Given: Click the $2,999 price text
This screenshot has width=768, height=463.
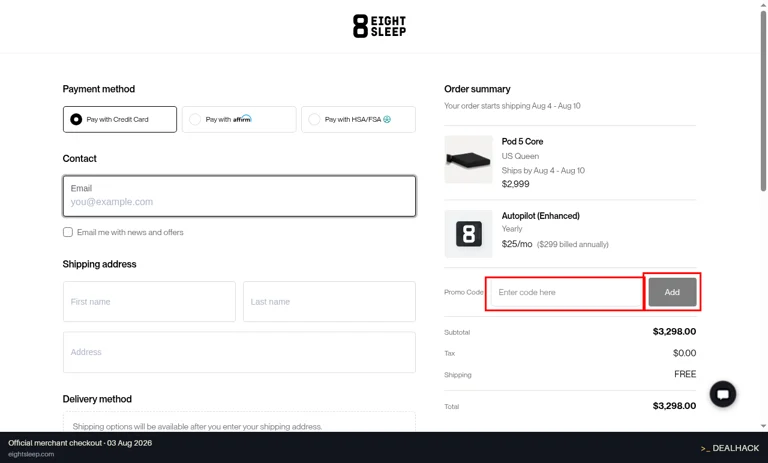Looking at the screenshot, I should point(515,184).
